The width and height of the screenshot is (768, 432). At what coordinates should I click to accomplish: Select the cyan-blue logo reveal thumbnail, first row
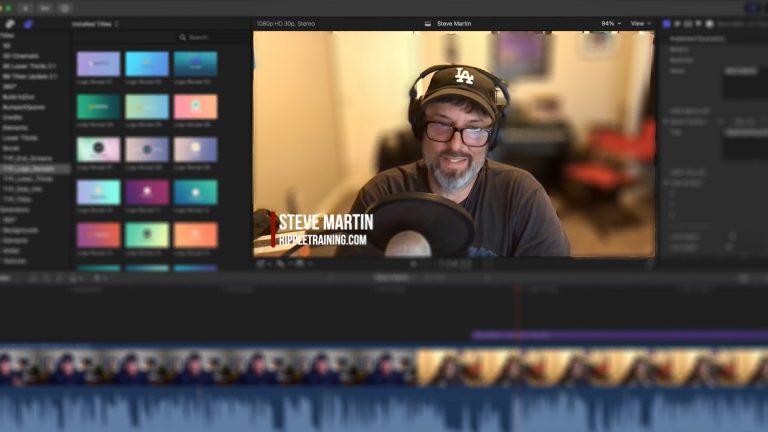tap(147, 64)
